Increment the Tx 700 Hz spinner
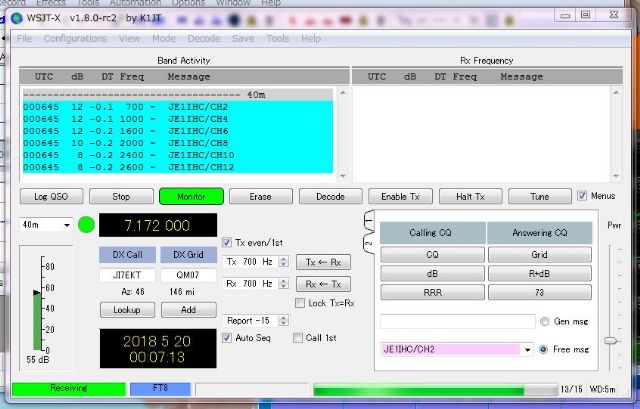This screenshot has height=409, width=640. 285,258
